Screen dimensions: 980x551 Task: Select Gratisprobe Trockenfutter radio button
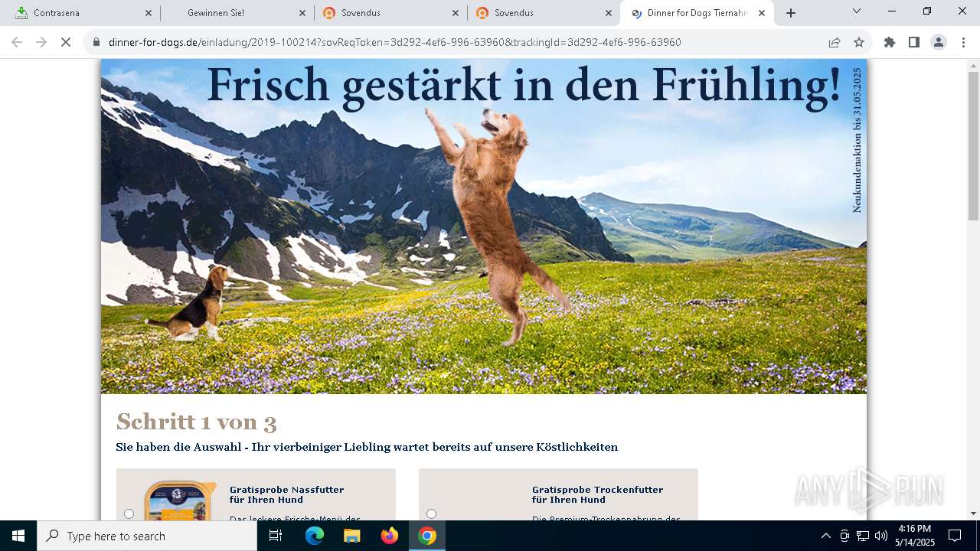[431, 514]
